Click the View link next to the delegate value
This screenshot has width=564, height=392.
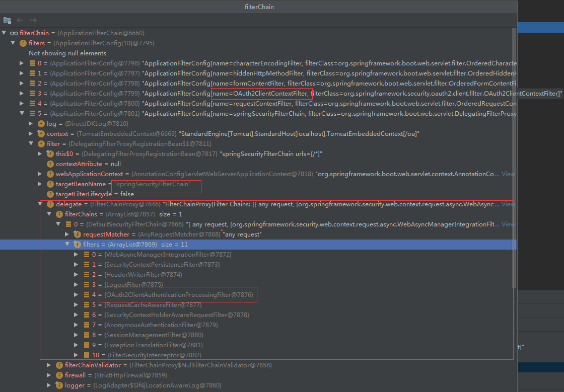pyautogui.click(x=508, y=204)
